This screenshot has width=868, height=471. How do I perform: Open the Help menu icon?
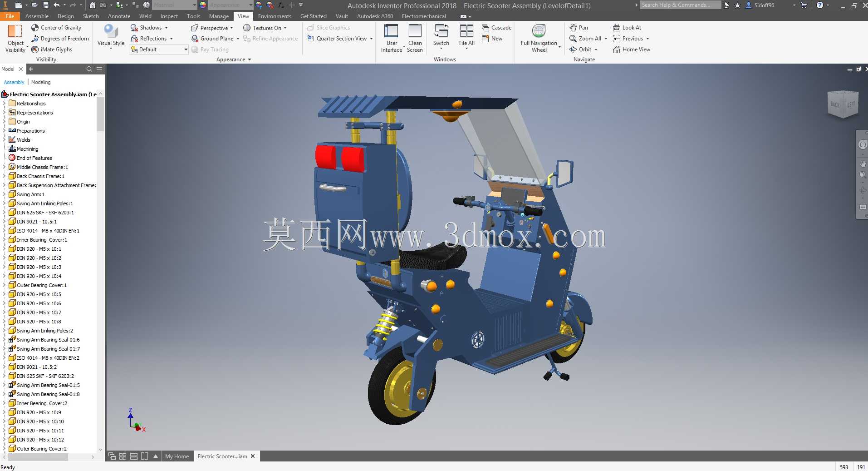820,5
